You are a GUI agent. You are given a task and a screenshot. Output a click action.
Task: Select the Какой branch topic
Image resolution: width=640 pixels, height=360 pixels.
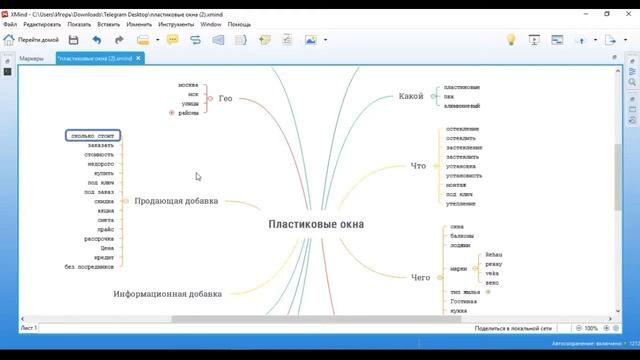(411, 96)
